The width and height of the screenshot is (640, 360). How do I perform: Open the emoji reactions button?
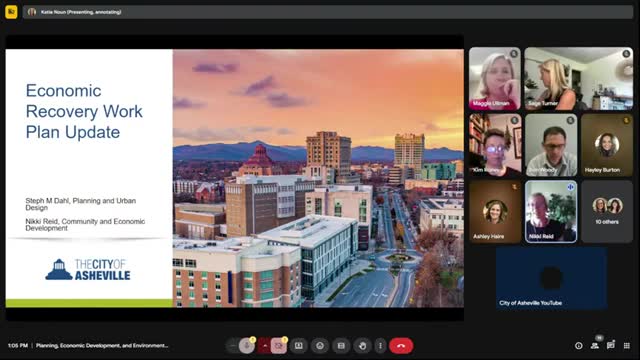(320, 346)
